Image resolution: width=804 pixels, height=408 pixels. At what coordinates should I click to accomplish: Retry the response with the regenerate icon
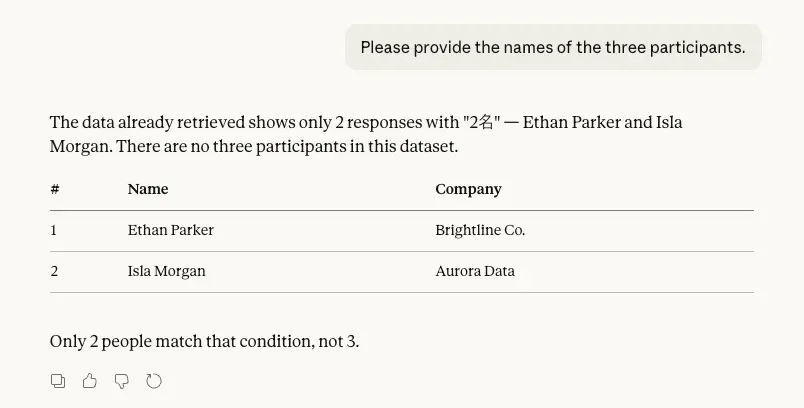(x=154, y=381)
